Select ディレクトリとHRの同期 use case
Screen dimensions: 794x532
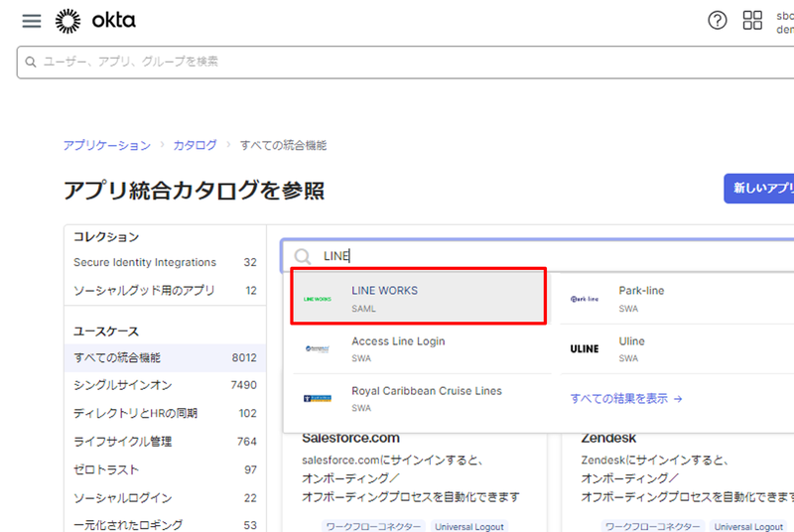tap(165, 414)
